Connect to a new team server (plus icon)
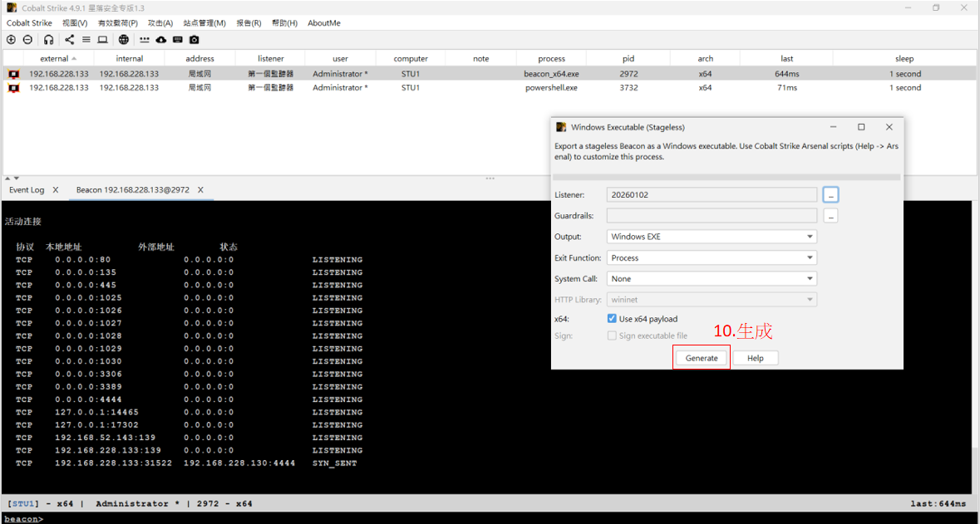This screenshot has height=524, width=980. [11, 40]
